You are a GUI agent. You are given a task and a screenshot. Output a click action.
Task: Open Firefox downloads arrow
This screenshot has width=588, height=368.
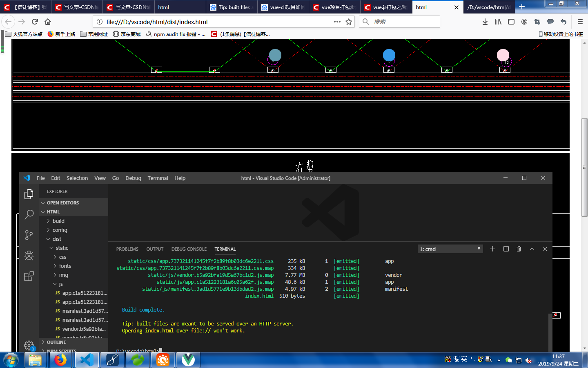pos(485,22)
